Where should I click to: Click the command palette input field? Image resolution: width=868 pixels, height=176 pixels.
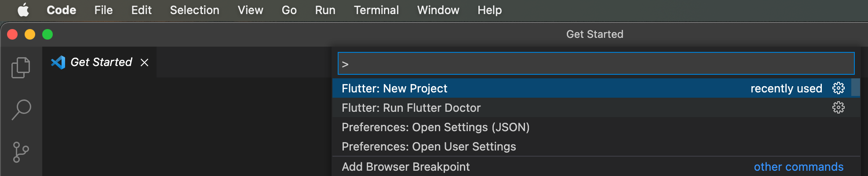click(596, 64)
